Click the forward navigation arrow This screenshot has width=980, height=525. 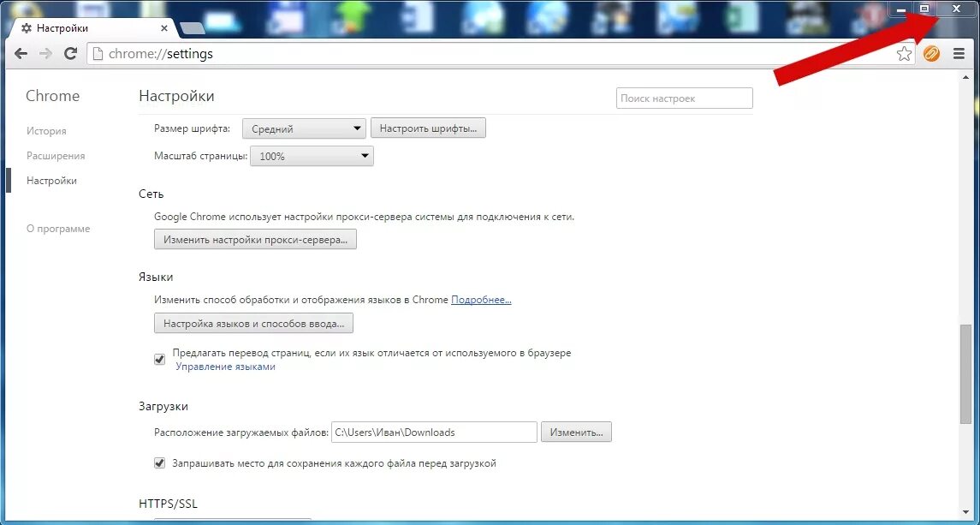45,54
